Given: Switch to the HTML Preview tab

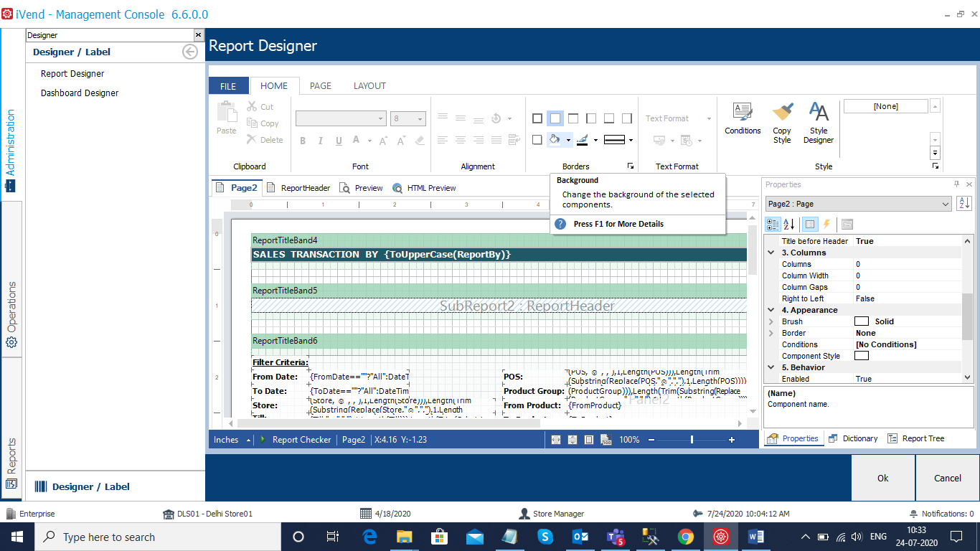Looking at the screenshot, I should click(424, 188).
